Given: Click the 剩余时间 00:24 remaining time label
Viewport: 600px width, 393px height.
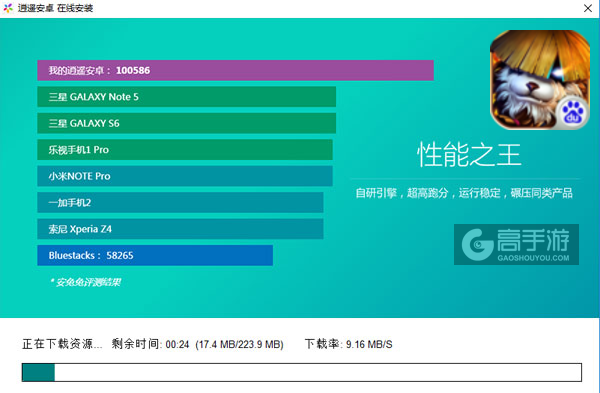Looking at the screenshot, I should coord(150,344).
